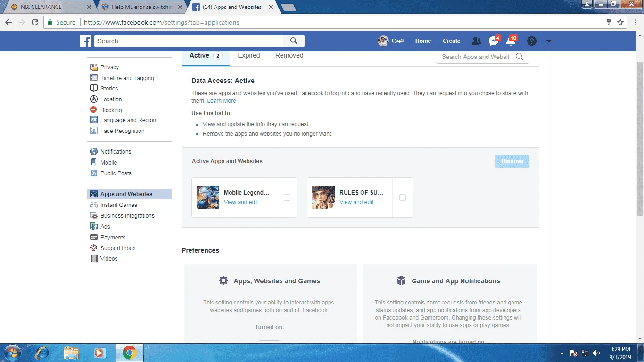Open Timeline and Tagging settings
Image resolution: width=644 pixels, height=362 pixels.
tap(127, 78)
